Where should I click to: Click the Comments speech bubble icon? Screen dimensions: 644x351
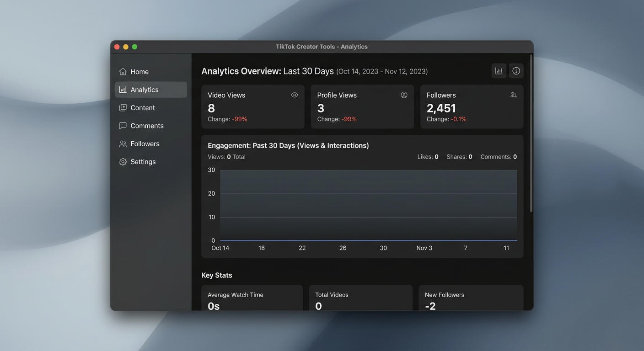[x=123, y=126]
